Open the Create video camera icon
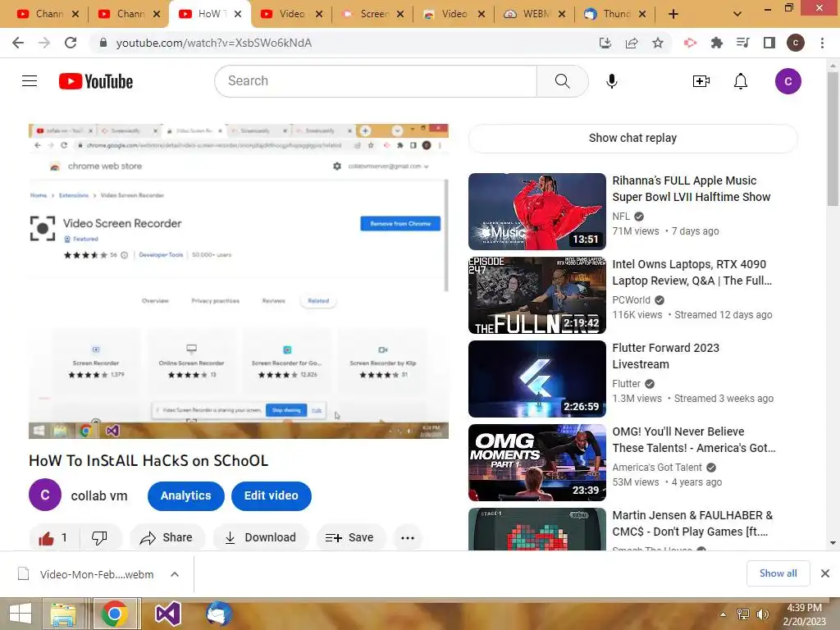This screenshot has width=840, height=630. point(701,81)
